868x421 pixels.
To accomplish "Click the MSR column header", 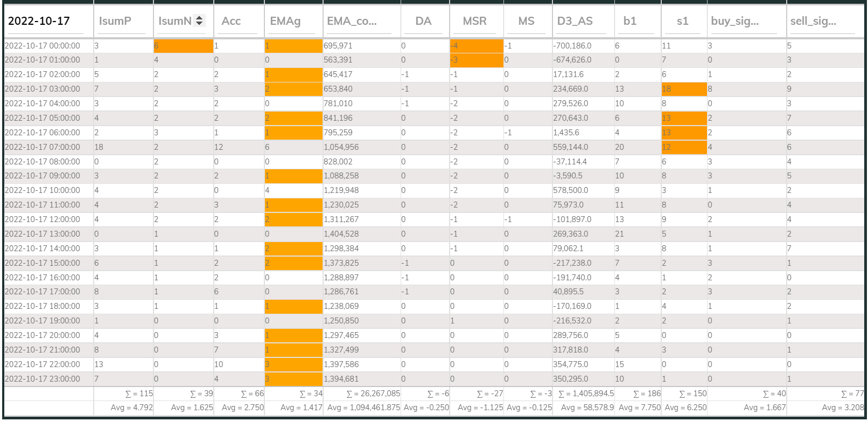I will pyautogui.click(x=474, y=21).
